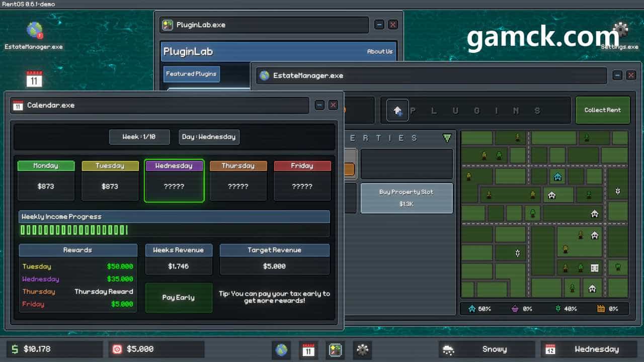
Task: Minimize the Calendar.exe window
Action: (x=319, y=105)
